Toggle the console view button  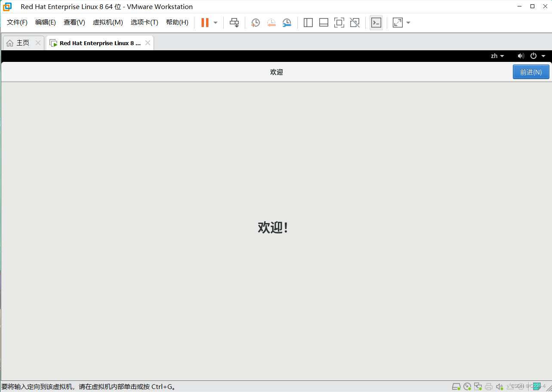(376, 22)
